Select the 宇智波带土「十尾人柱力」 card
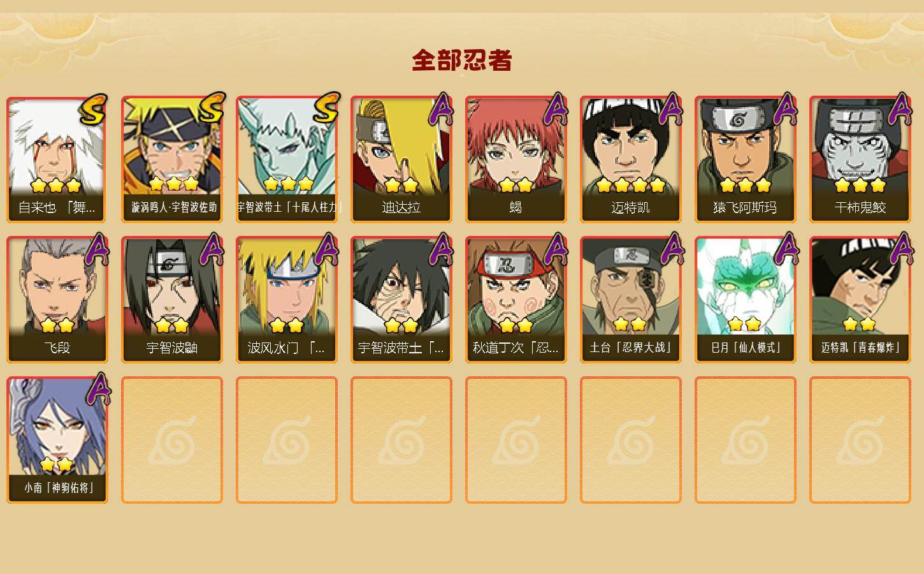 (x=287, y=159)
